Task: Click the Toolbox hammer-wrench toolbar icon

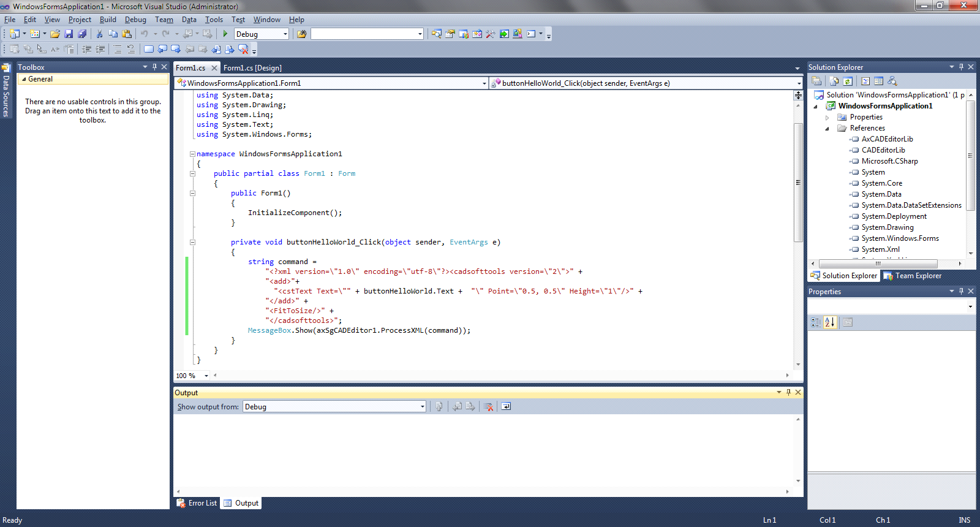Action: 491,34
